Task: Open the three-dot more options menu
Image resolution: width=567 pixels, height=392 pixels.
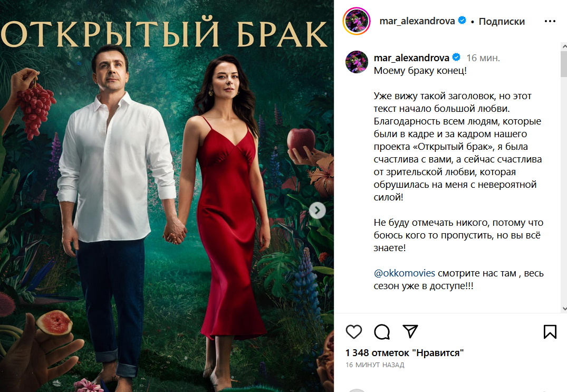Action: [x=550, y=21]
